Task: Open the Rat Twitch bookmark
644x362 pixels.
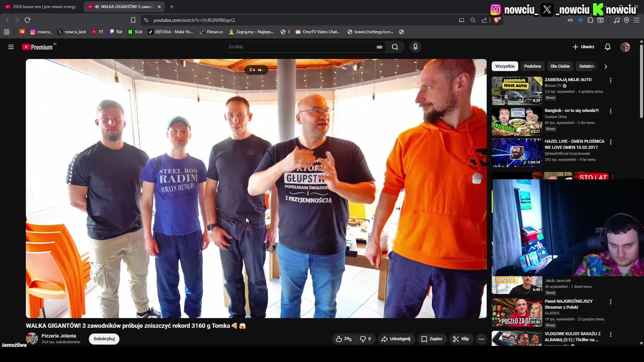Action: [x=116, y=32]
